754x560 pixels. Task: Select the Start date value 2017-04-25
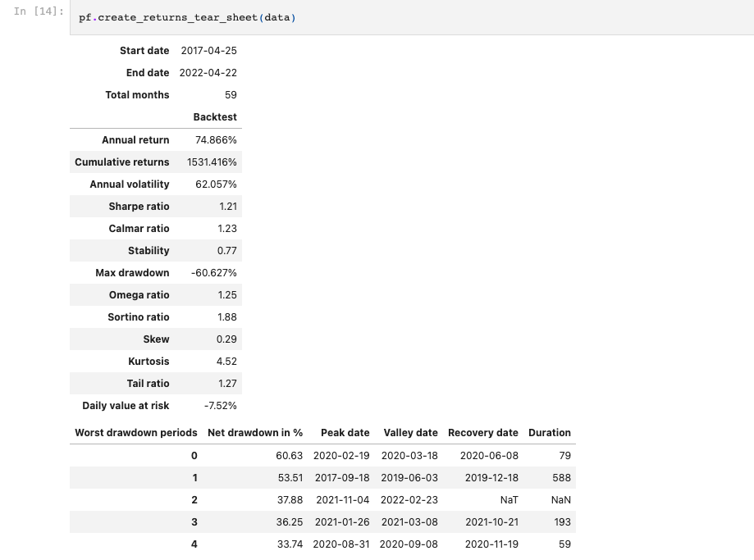pos(208,51)
